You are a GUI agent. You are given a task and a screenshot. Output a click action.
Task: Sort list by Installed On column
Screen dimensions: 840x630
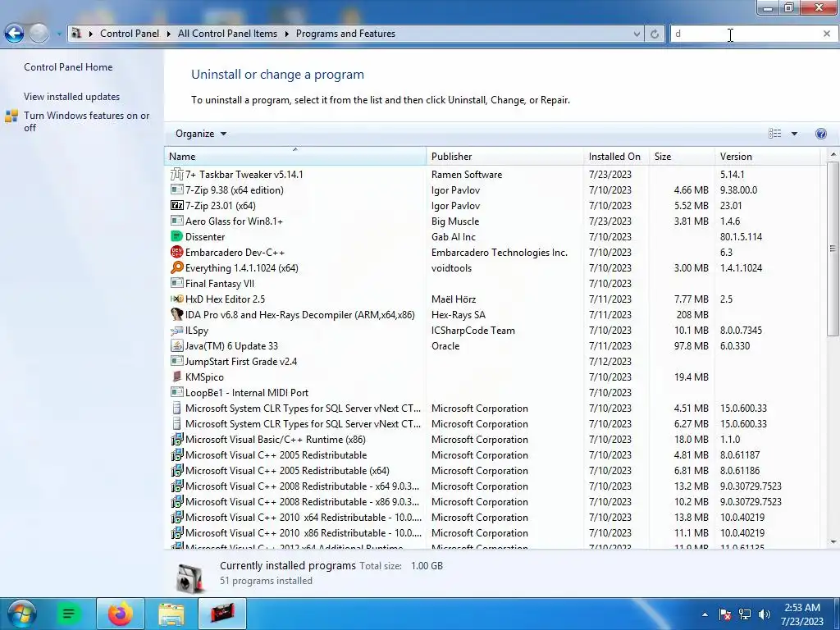[616, 157]
